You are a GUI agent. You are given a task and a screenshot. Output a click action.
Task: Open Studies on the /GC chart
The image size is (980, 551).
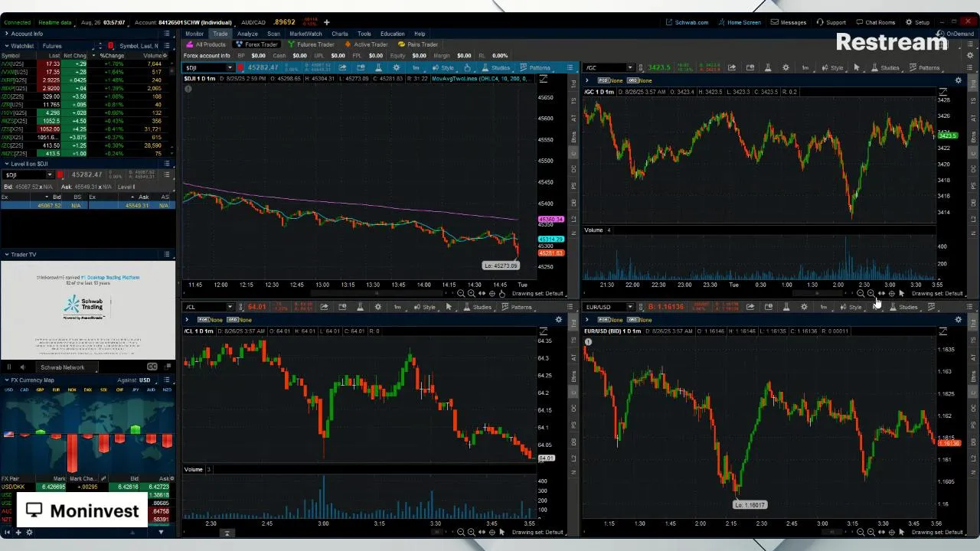885,67
